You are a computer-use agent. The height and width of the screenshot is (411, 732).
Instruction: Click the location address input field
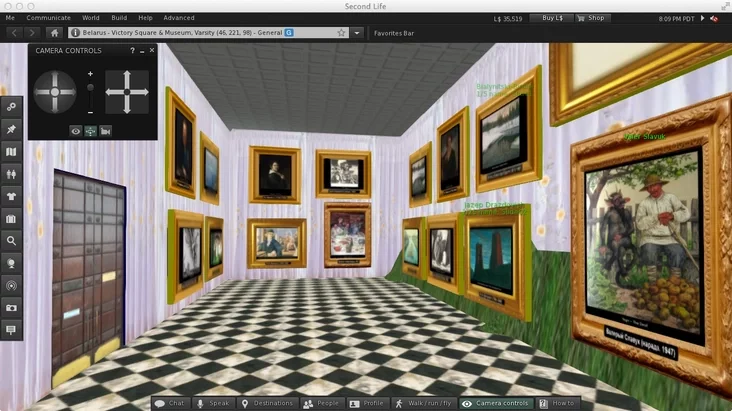(208, 33)
